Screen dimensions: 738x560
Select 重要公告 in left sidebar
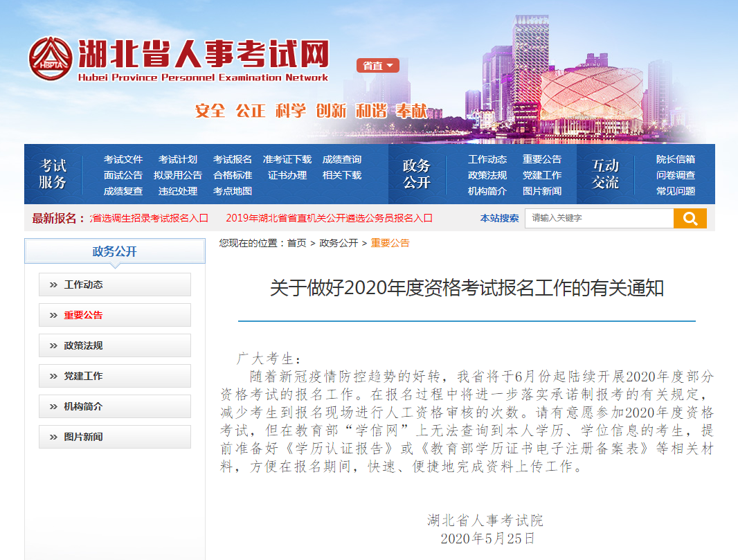(115, 315)
